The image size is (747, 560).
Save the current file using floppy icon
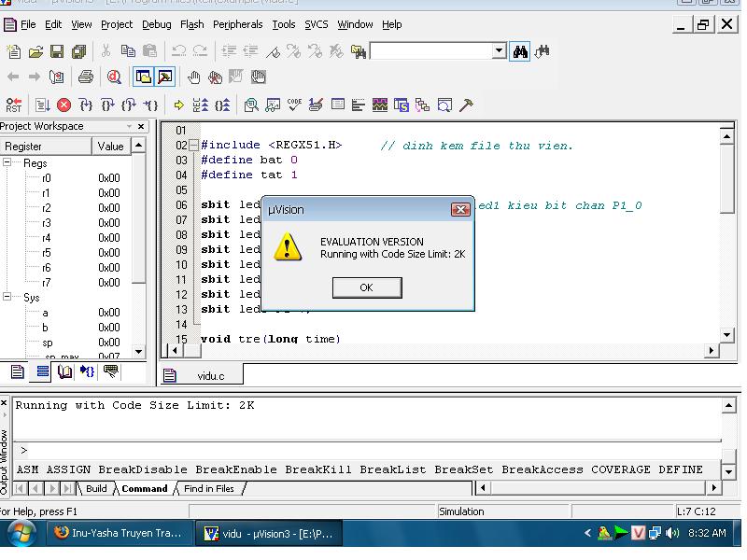click(x=57, y=51)
